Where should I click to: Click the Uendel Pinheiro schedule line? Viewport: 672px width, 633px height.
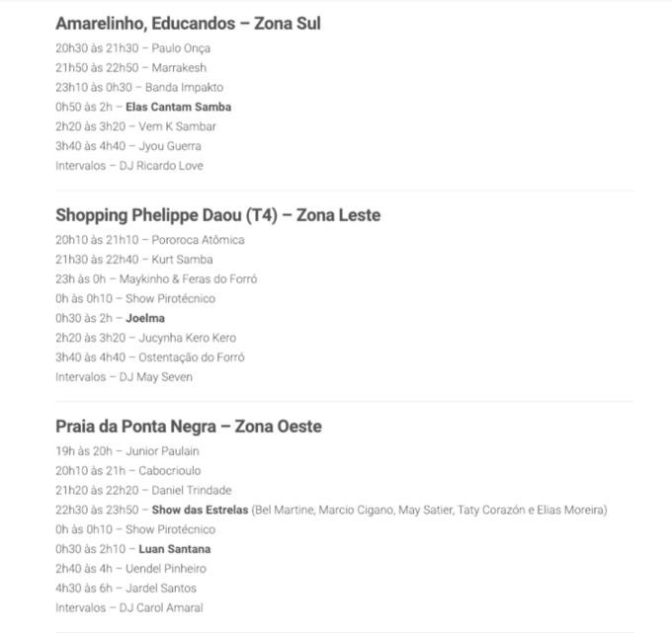(x=135, y=569)
